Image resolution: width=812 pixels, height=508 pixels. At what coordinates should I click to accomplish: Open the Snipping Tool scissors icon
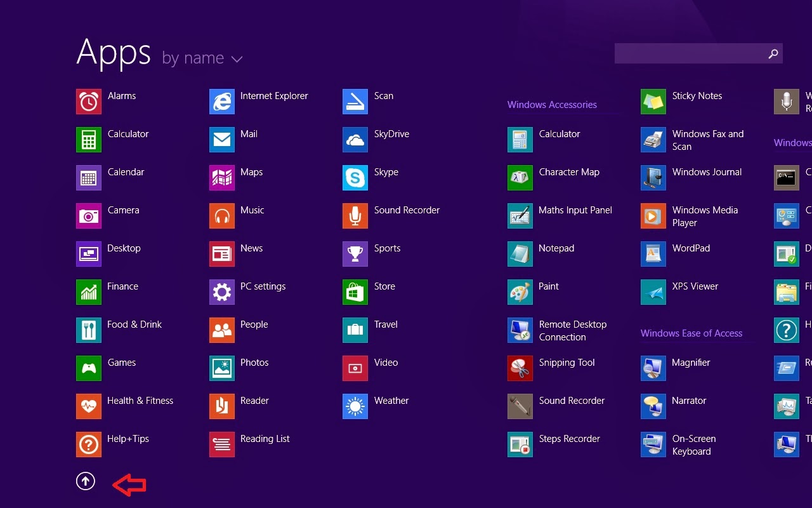point(520,368)
